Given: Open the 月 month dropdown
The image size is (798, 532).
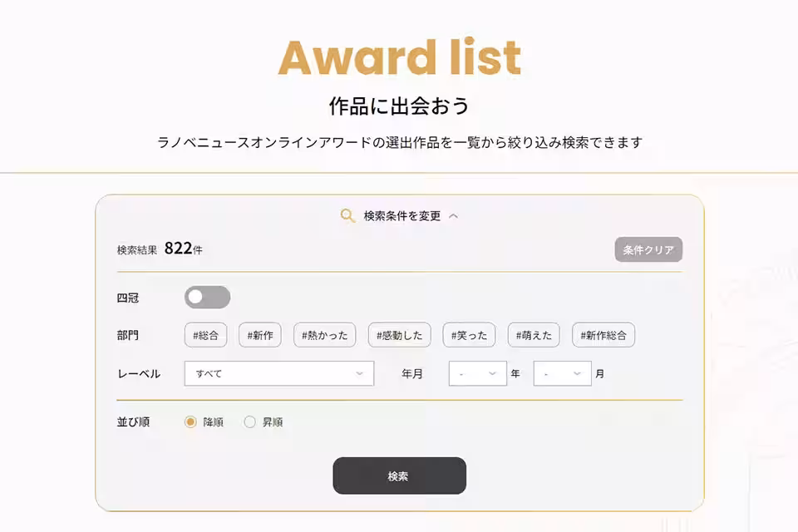Looking at the screenshot, I should click(x=562, y=373).
